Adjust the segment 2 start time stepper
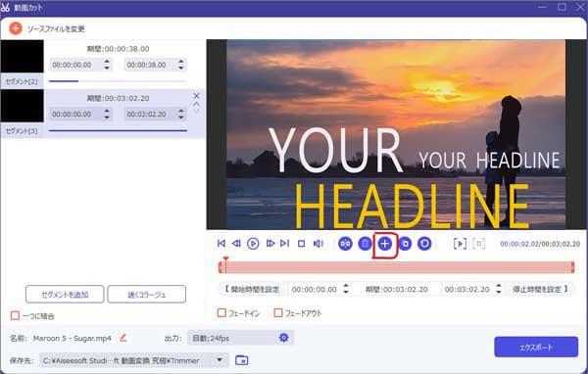The height and width of the screenshot is (374, 588). pos(107,65)
